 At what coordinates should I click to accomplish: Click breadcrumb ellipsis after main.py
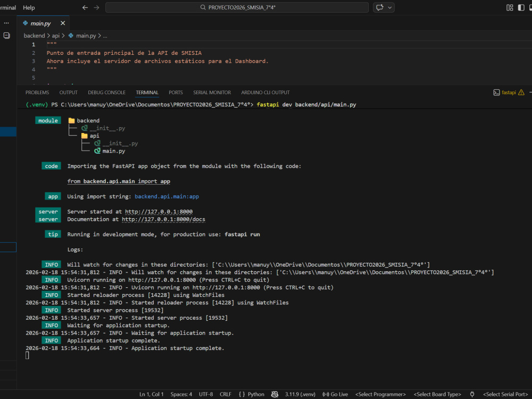click(x=105, y=36)
